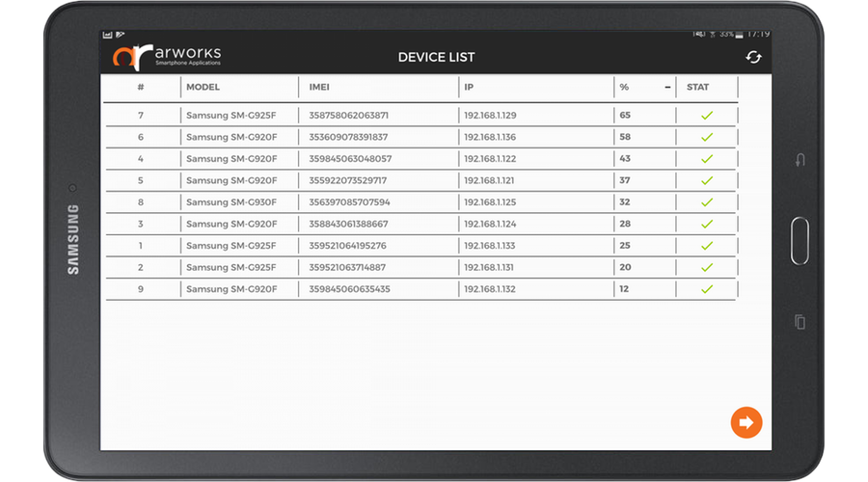Image resolution: width=868 pixels, height=482 pixels.
Task: Tap percentage value 12
Action: [x=624, y=289]
